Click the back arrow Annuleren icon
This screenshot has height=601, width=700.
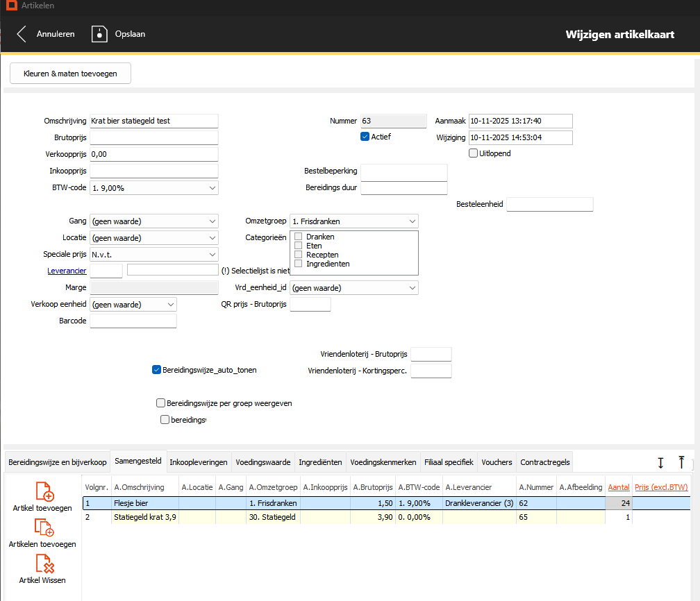(22, 34)
